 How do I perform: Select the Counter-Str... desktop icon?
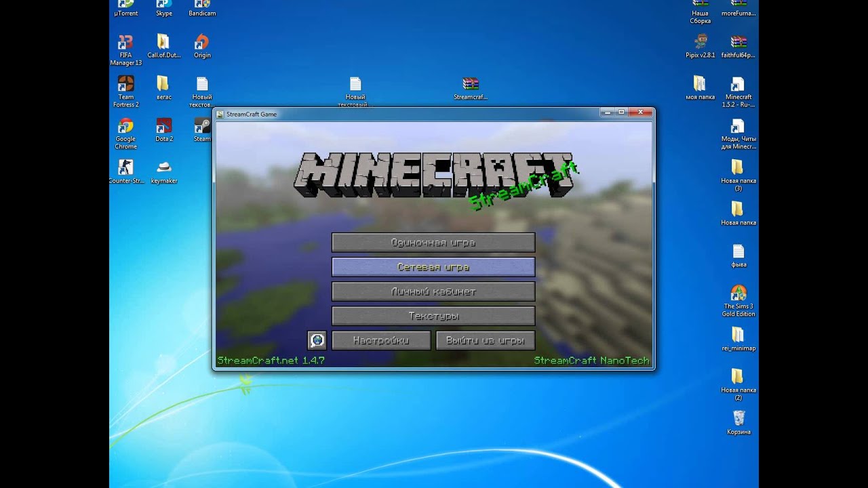pyautogui.click(x=125, y=171)
